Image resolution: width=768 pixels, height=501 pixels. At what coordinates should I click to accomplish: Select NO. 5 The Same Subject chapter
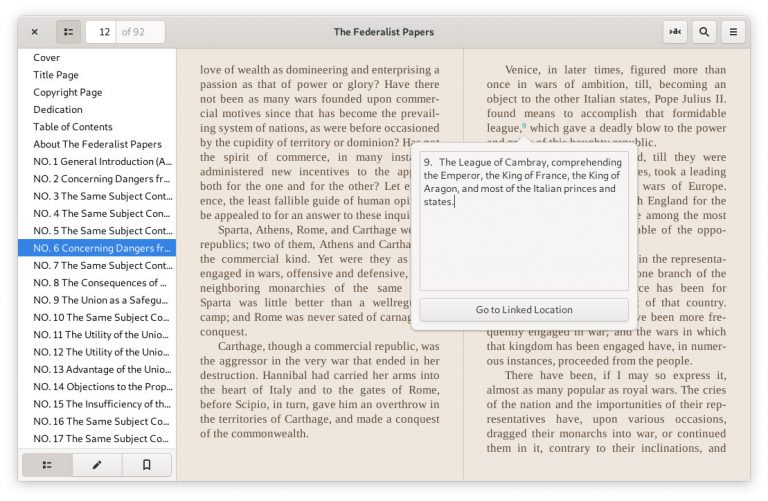97,231
